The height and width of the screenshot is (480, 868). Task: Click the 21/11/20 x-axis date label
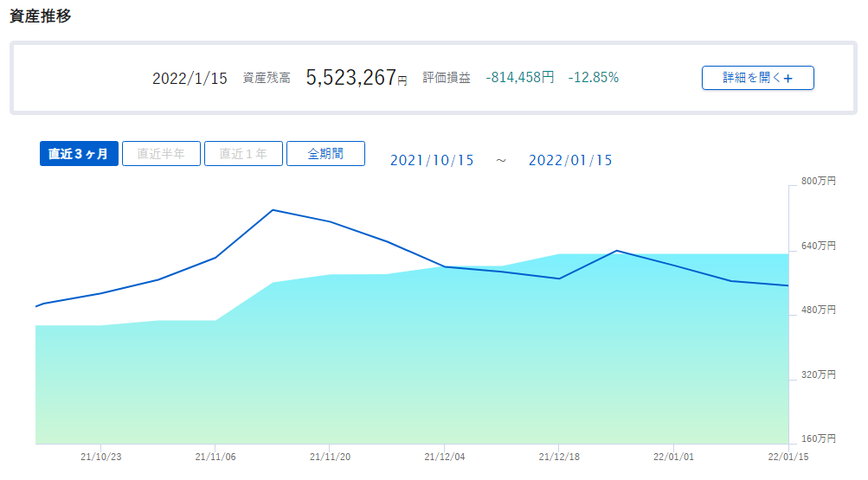pos(330,457)
